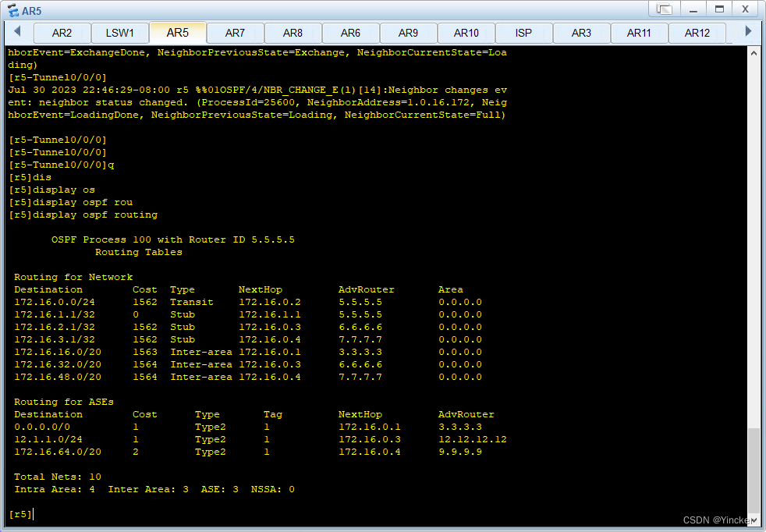Click the scrollbar down arrow

pos(754,521)
